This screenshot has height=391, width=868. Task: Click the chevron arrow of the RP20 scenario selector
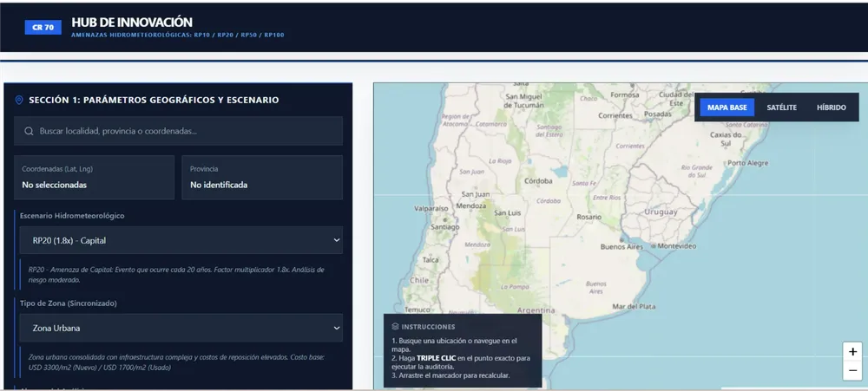[x=336, y=240]
